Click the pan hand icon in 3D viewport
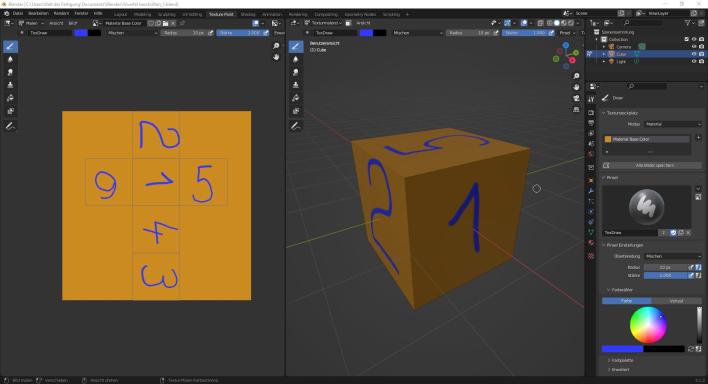 pos(576,87)
